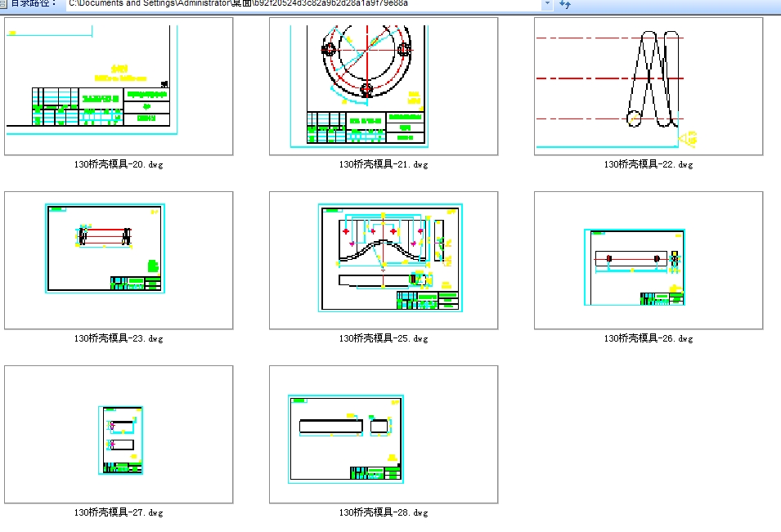Click file name label 130桥壳模具-26.dwg
Image resolution: width=781 pixels, height=532 pixels.
coord(649,338)
